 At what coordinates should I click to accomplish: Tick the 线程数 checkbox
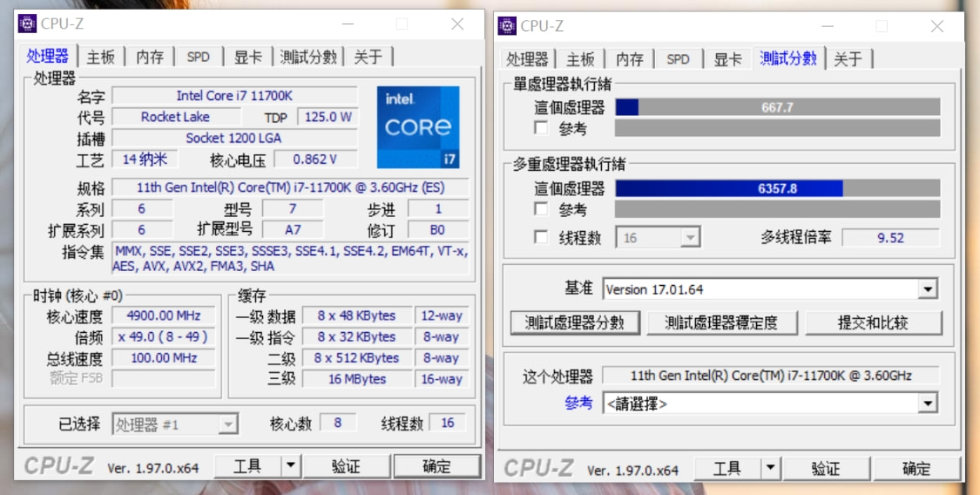click(541, 238)
